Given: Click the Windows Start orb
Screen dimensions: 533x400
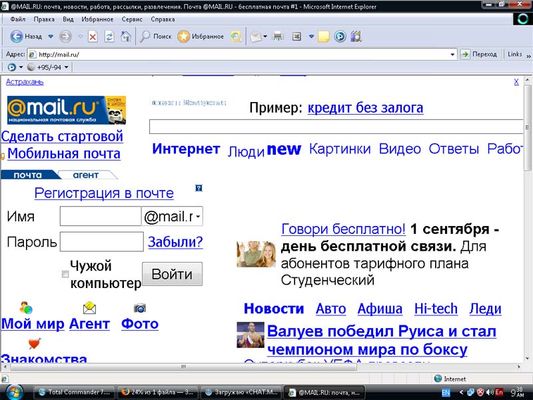Looking at the screenshot, I should [14, 392].
